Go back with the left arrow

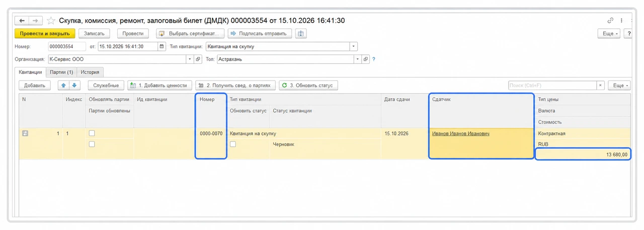tap(22, 21)
